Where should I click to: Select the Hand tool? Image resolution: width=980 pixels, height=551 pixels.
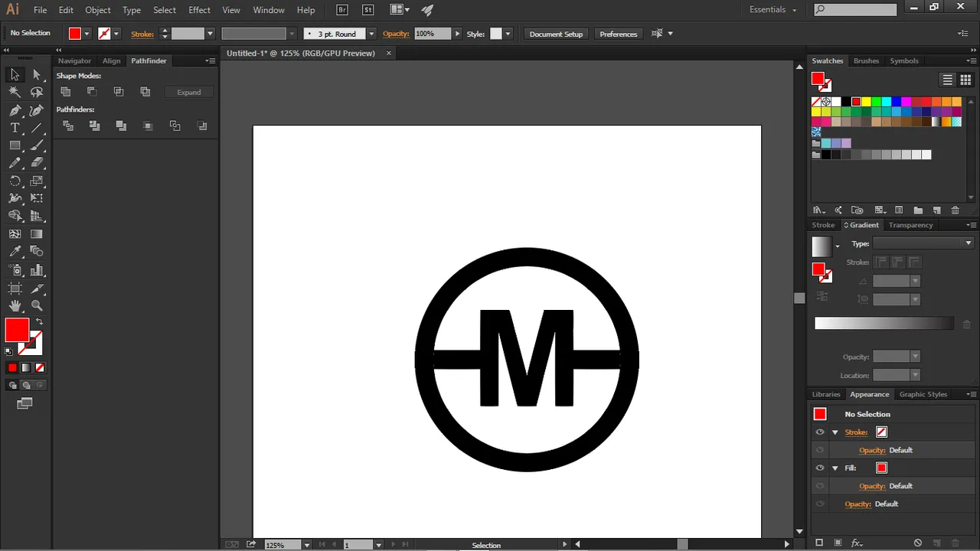pos(15,306)
